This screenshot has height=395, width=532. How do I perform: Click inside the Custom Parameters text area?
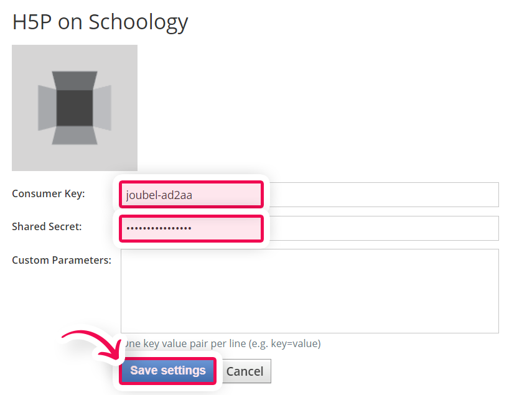pos(310,291)
